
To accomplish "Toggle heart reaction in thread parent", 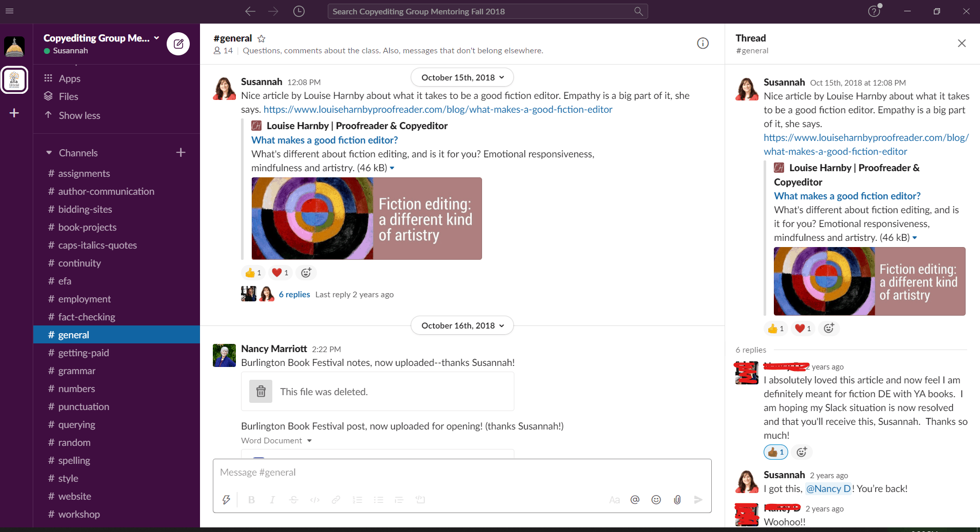I will [803, 329].
